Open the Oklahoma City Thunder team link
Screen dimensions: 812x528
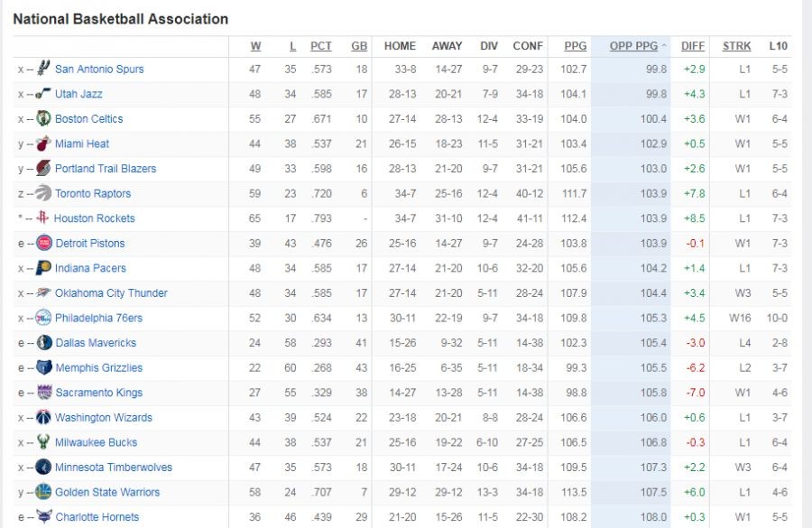[x=111, y=293]
